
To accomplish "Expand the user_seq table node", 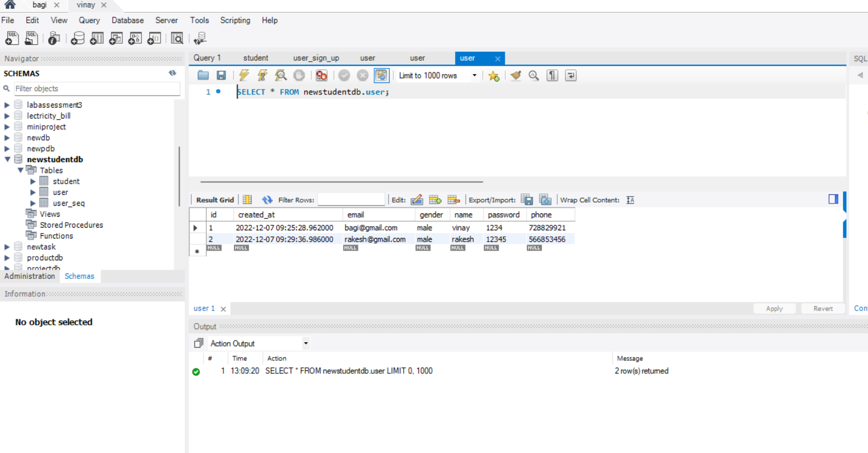I will (x=33, y=203).
